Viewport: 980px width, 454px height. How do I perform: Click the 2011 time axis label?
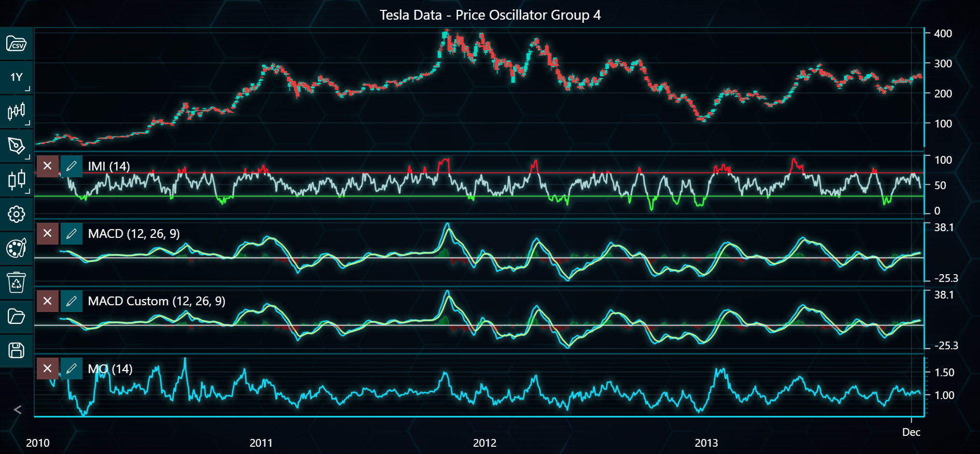click(261, 443)
